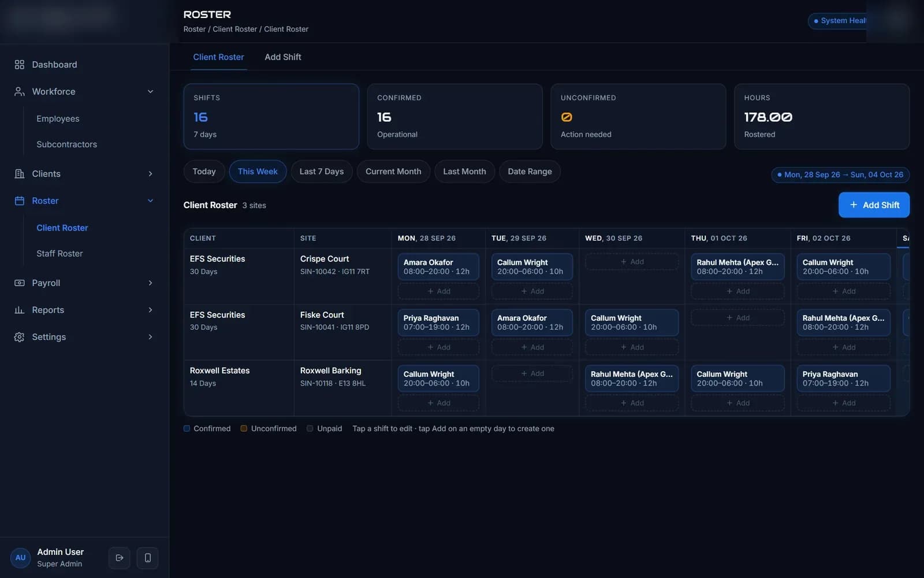Add shift for Roxwell Barking on Tuesday

[x=532, y=374]
